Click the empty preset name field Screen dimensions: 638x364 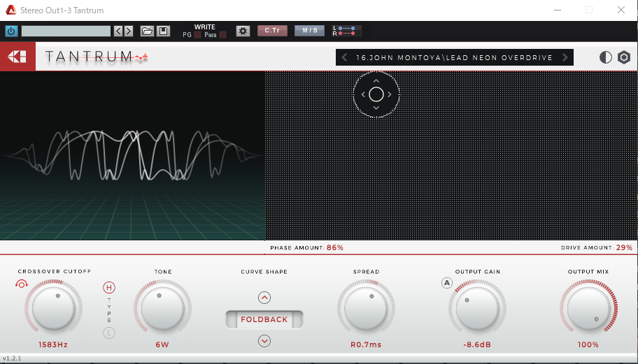tap(66, 31)
